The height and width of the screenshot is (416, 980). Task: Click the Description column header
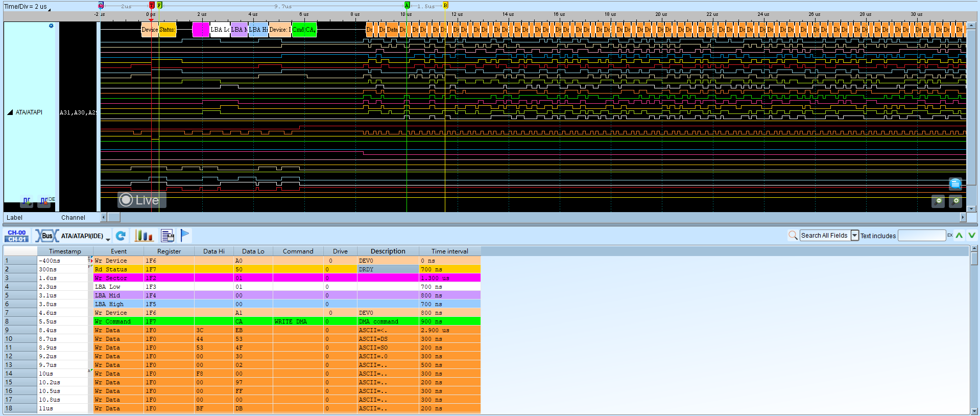(x=388, y=251)
